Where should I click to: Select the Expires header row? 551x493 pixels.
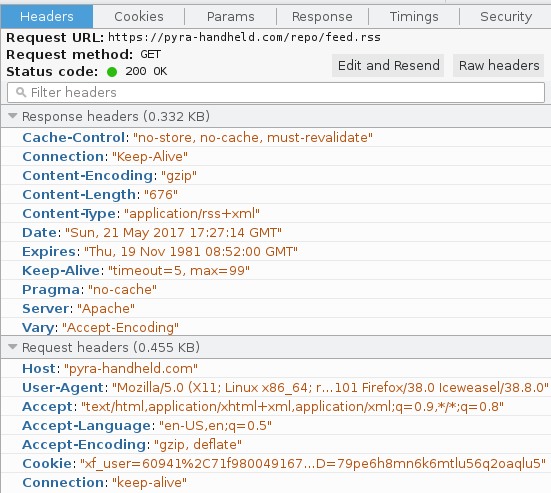click(x=276, y=251)
